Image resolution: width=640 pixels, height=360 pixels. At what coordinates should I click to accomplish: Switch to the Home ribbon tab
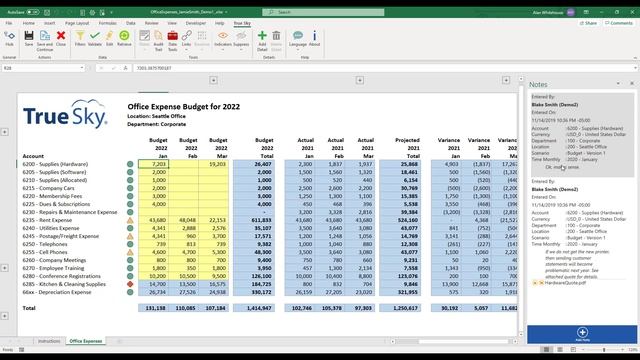(x=29, y=23)
